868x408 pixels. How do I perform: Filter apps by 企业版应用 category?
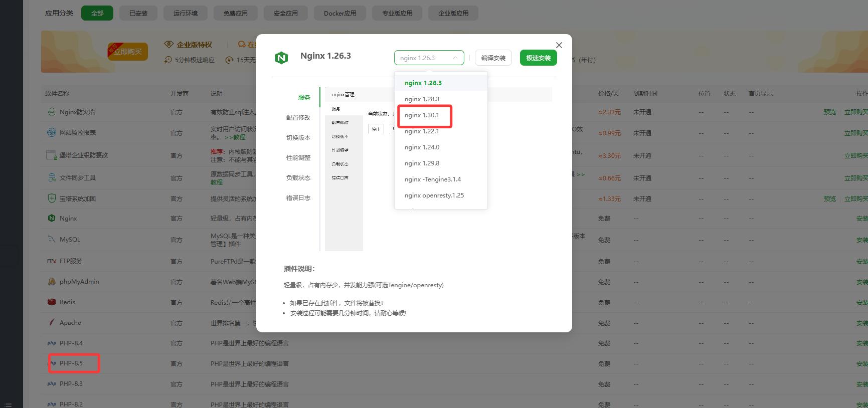pos(453,13)
